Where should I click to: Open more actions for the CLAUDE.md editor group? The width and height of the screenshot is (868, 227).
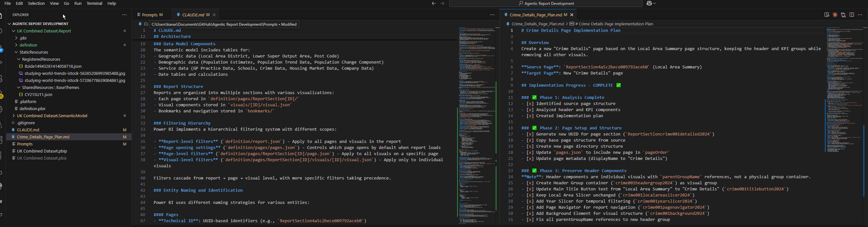click(492, 15)
